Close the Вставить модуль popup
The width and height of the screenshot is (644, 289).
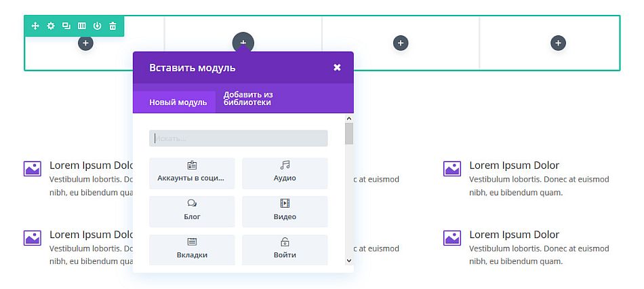click(337, 67)
